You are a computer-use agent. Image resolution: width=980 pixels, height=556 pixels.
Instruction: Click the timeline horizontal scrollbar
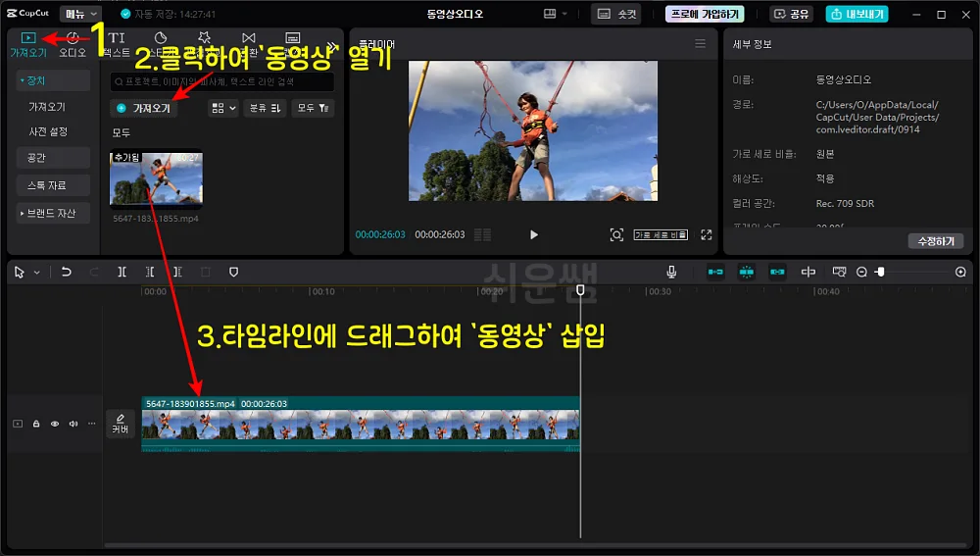click(x=536, y=546)
